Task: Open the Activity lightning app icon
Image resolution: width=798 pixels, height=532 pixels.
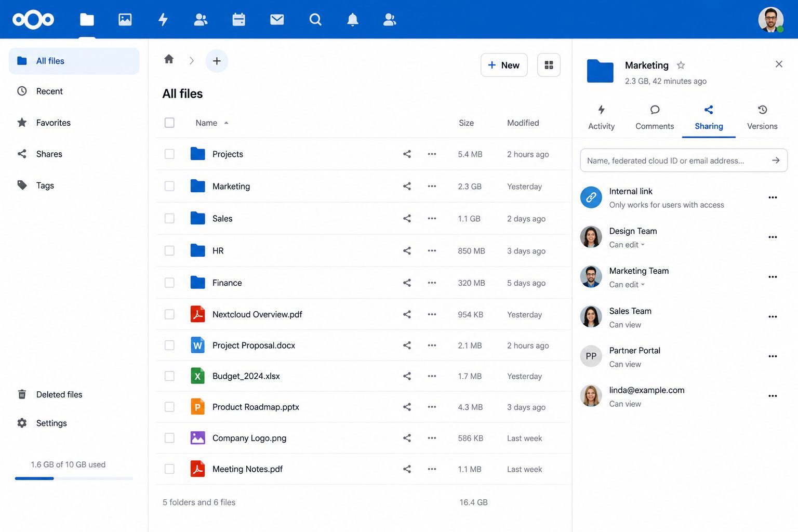Action: pos(163,20)
